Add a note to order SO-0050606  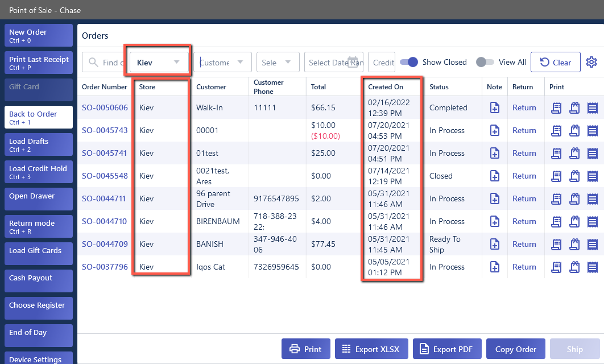click(x=495, y=108)
